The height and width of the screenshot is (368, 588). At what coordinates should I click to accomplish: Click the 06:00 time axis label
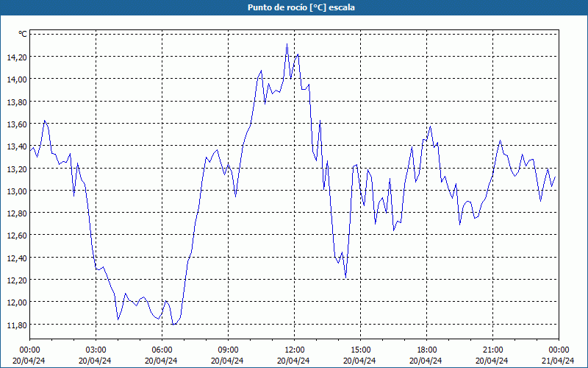(162, 350)
